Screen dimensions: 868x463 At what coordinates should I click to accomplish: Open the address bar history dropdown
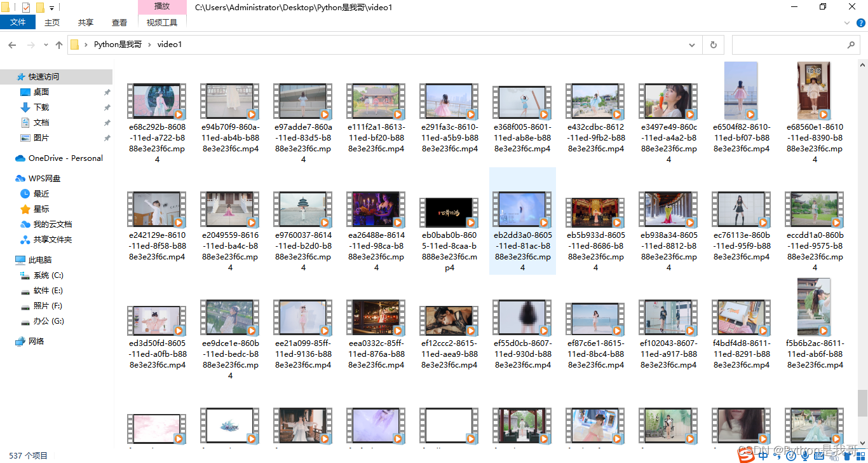(692, 45)
